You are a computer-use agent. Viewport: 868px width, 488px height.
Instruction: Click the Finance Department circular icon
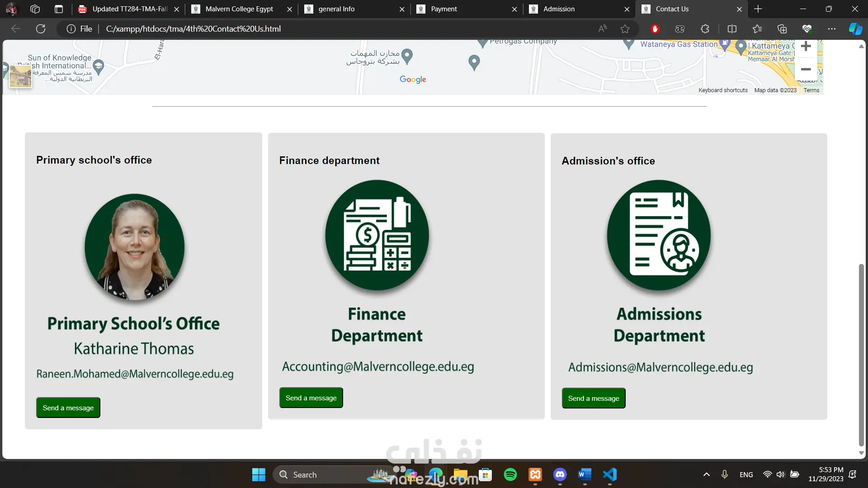point(377,235)
